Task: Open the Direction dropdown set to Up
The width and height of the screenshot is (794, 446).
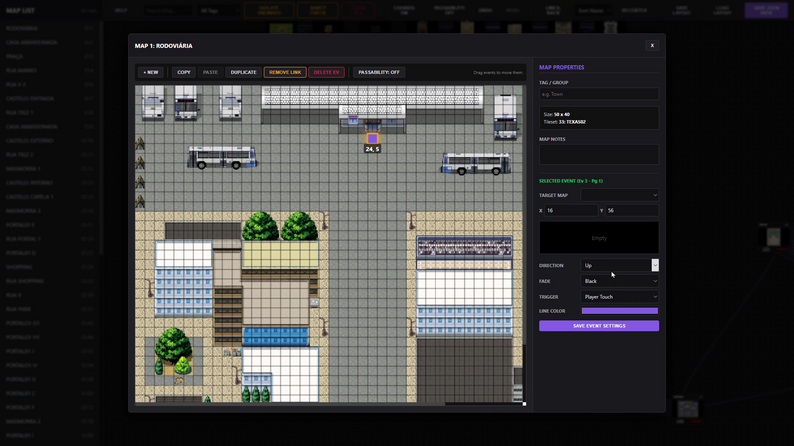Action: 619,265
